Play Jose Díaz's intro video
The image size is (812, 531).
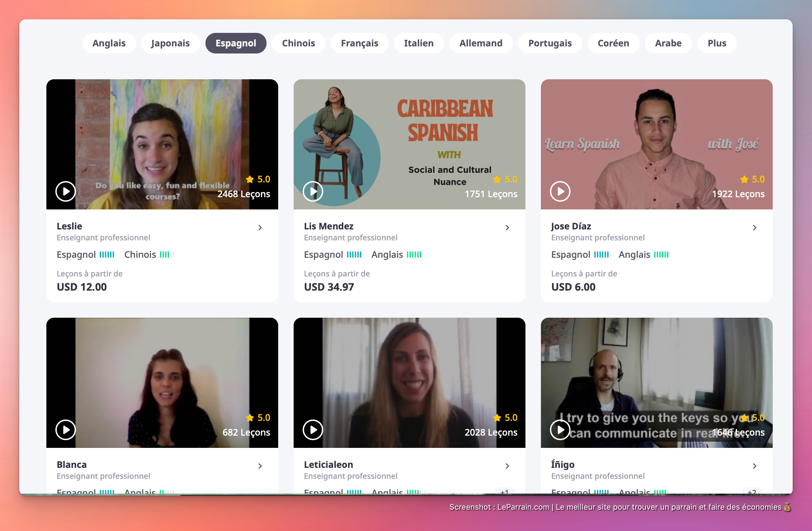(x=560, y=191)
